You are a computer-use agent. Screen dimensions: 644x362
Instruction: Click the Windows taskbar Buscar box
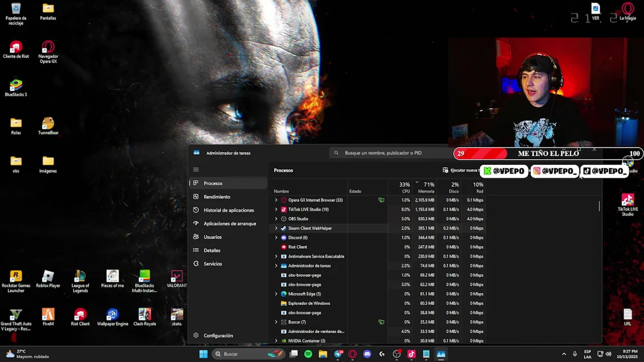click(249, 354)
